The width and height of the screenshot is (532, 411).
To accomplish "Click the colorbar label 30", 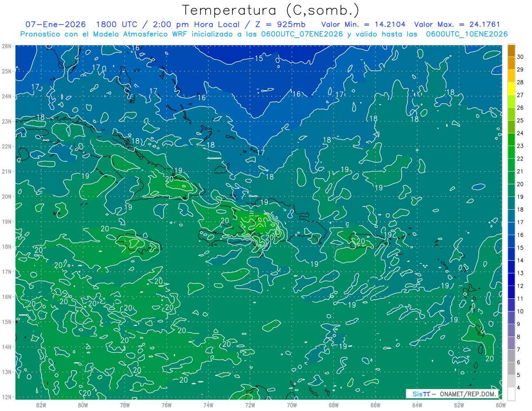I will coord(520,57).
